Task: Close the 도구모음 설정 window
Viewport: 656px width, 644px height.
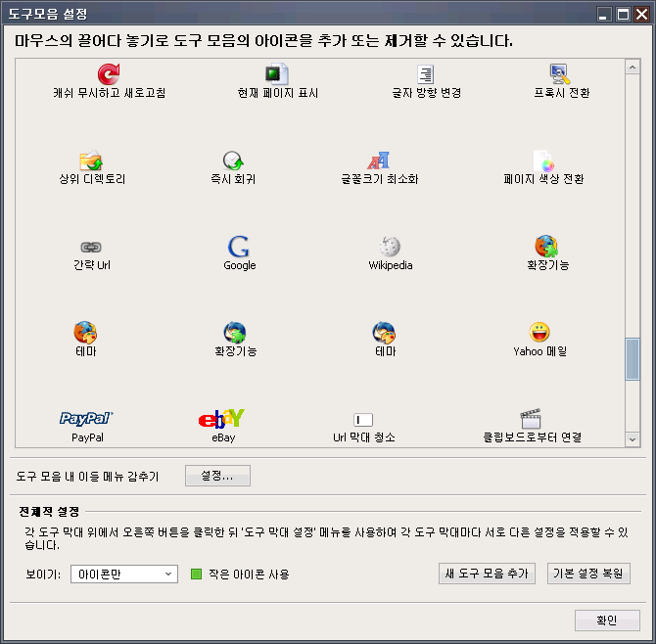Action: click(x=641, y=15)
